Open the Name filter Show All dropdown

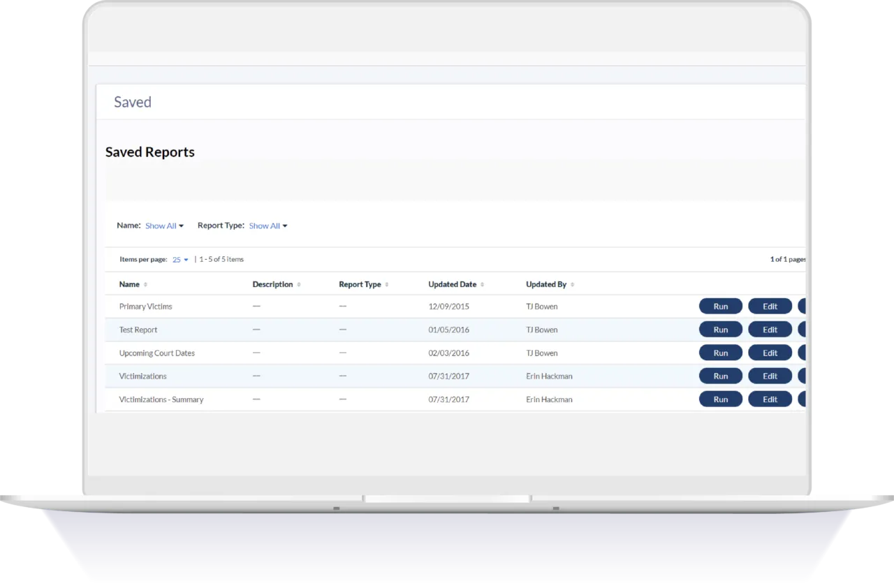164,226
